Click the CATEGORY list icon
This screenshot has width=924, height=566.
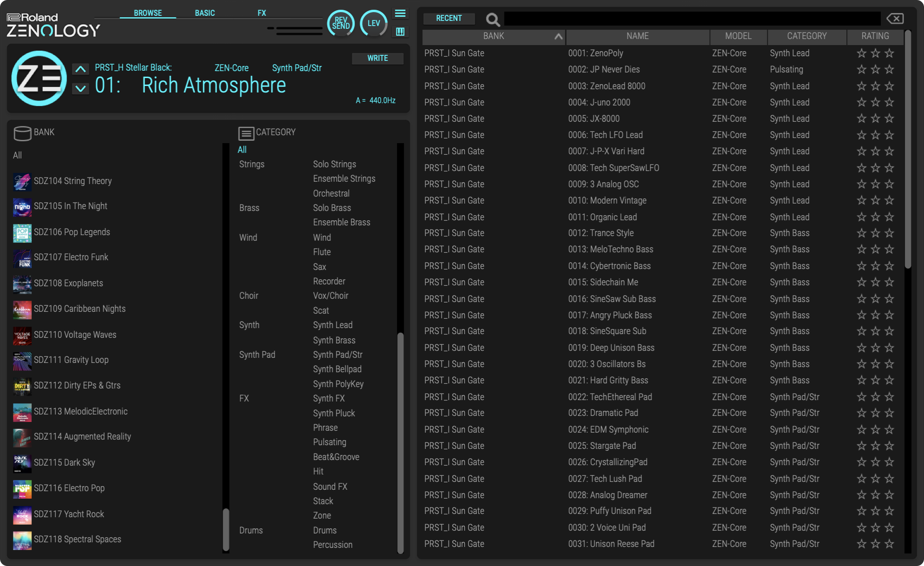246,133
